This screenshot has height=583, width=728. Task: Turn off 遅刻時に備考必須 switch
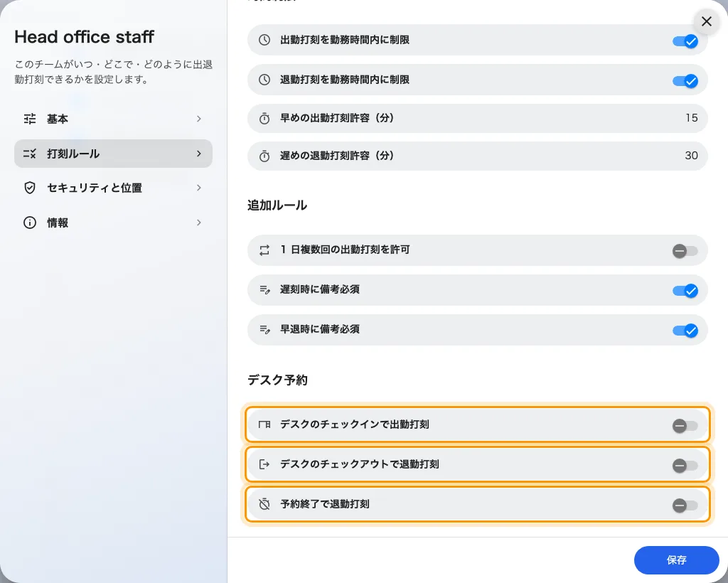685,291
